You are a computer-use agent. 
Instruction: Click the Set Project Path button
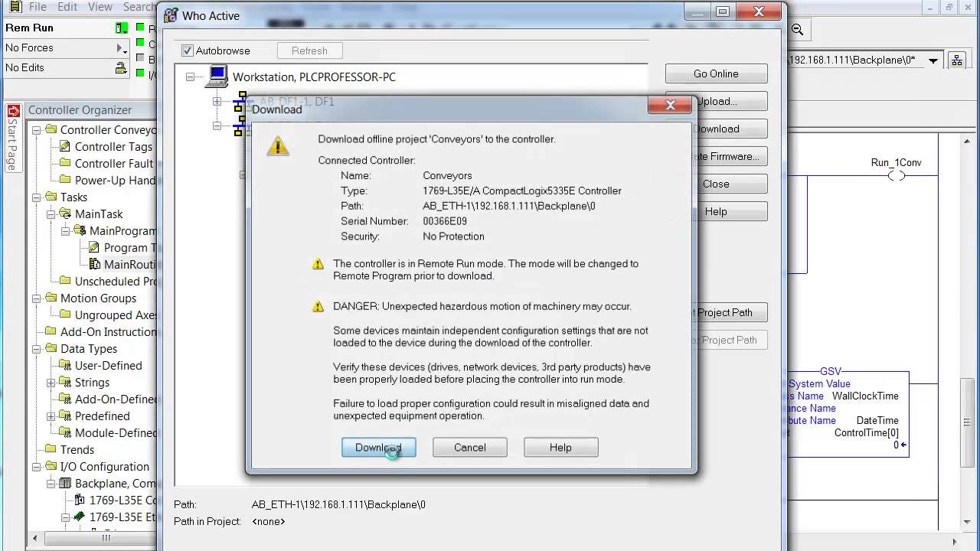730,312
